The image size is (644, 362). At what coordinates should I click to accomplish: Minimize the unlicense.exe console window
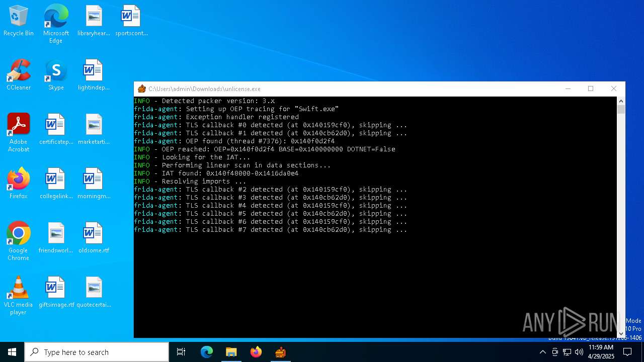point(568,89)
